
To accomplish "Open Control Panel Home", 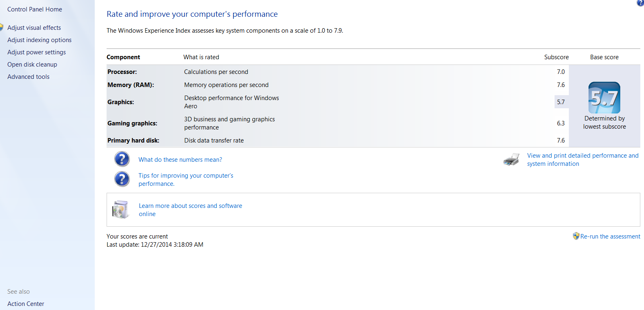I will pos(35,9).
